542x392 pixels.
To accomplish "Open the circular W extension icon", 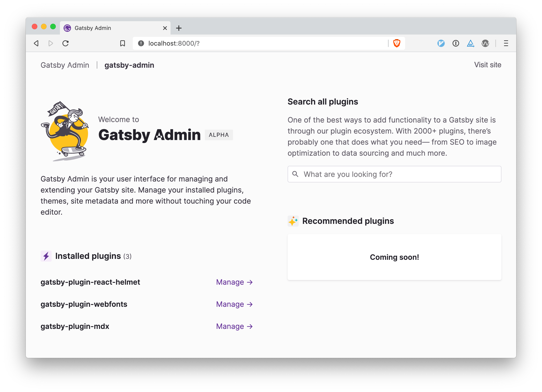I will [485, 43].
